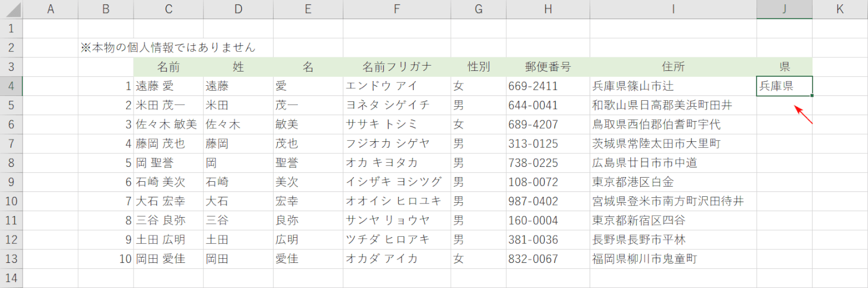Select column D header
Screen dimensions: 868x288
pyautogui.click(x=238, y=9)
